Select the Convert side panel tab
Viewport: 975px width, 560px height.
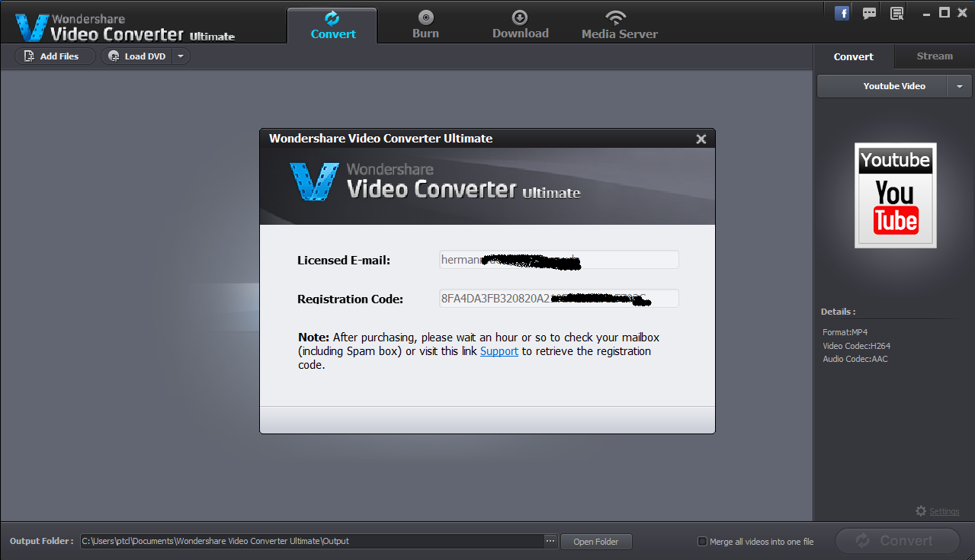853,56
